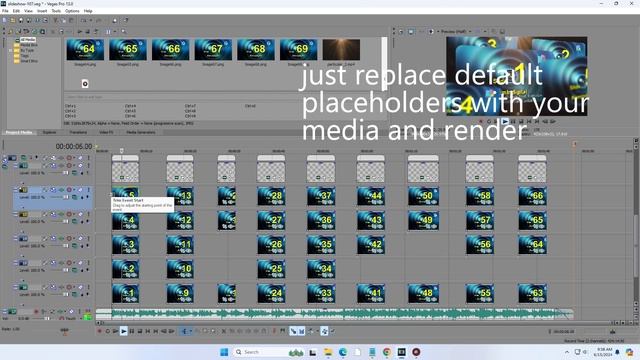Click Play in the video preview transport
The image size is (640, 360).
click(505, 121)
